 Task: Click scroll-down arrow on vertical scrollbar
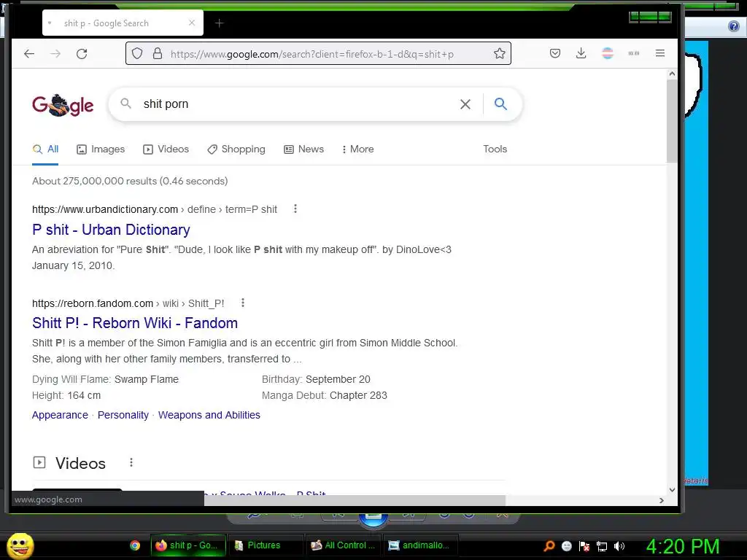[672, 489]
